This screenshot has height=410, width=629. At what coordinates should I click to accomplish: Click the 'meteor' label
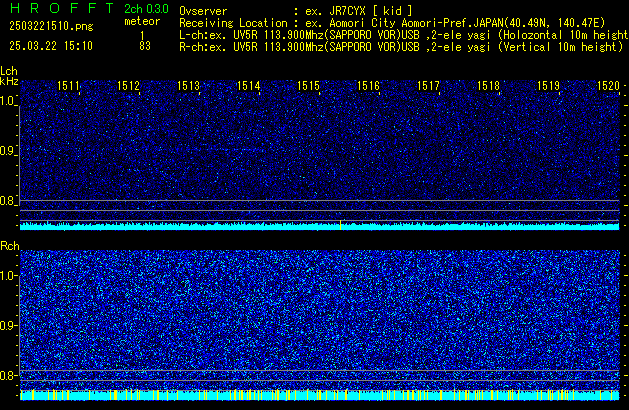[x=142, y=21]
